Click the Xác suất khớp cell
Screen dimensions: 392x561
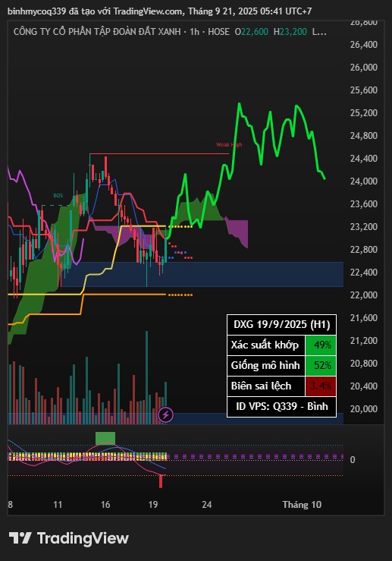266,345
